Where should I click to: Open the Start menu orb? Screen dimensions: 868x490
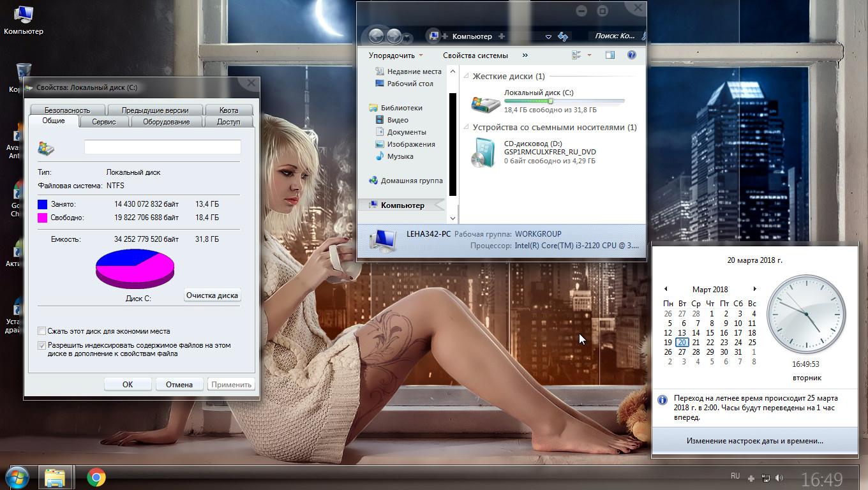(x=17, y=477)
